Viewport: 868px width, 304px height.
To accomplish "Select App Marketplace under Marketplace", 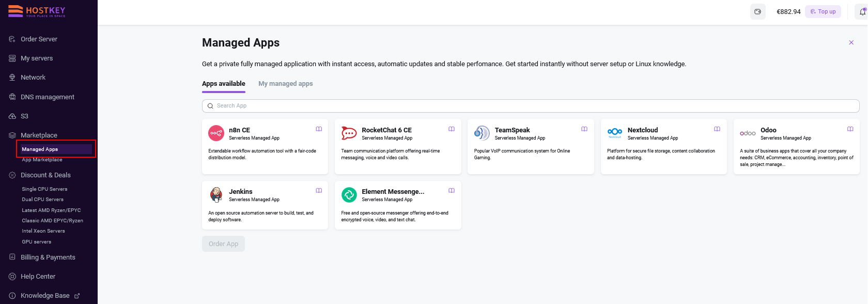I will tap(42, 160).
